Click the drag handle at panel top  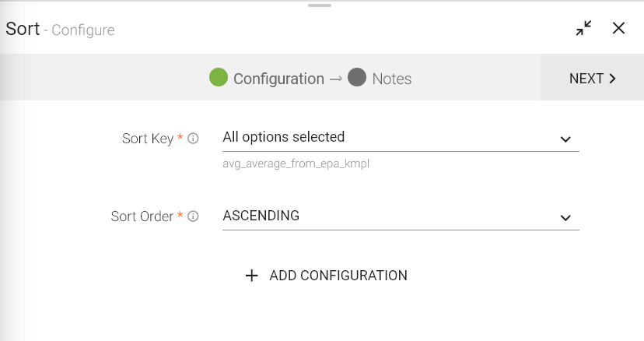pos(320,5)
